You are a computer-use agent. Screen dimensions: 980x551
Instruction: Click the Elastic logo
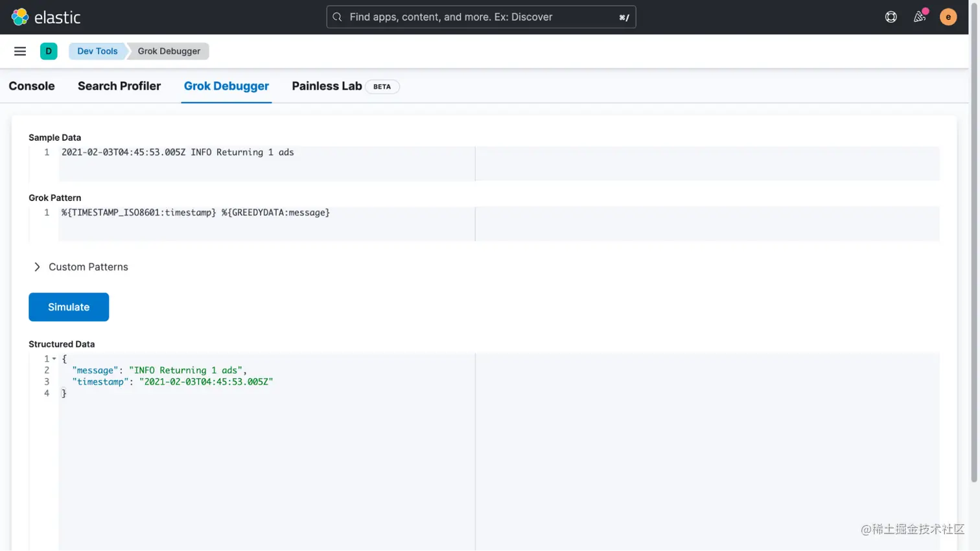[x=46, y=17]
